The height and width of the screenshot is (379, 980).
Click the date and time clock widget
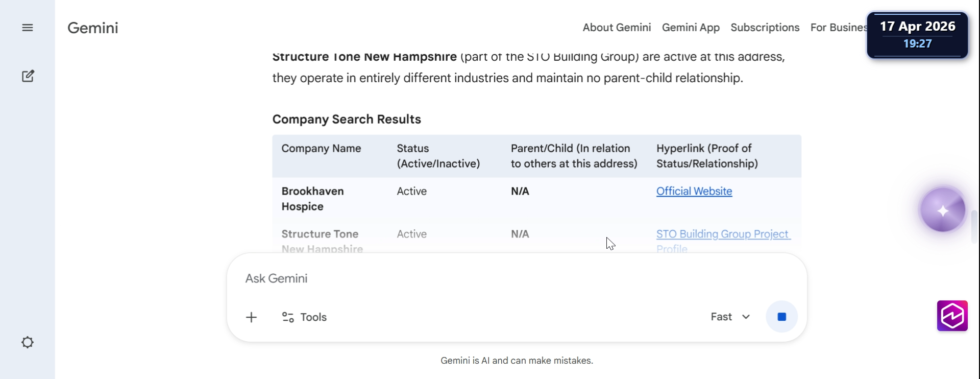(917, 35)
